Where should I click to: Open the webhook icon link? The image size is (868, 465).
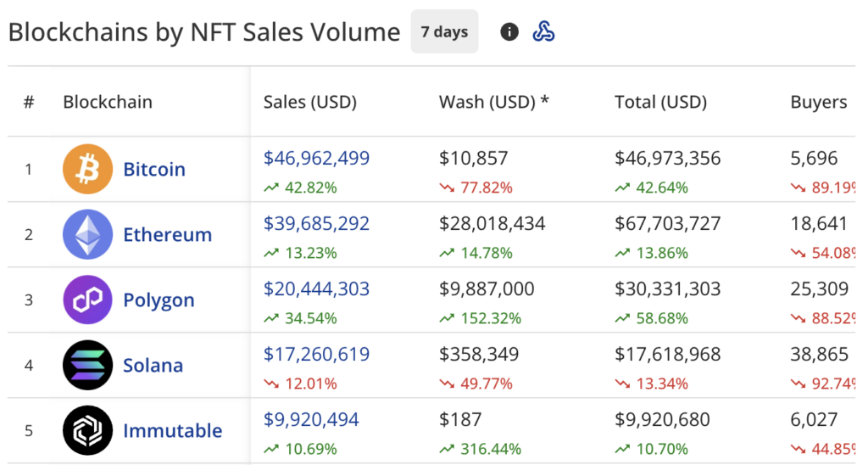543,31
